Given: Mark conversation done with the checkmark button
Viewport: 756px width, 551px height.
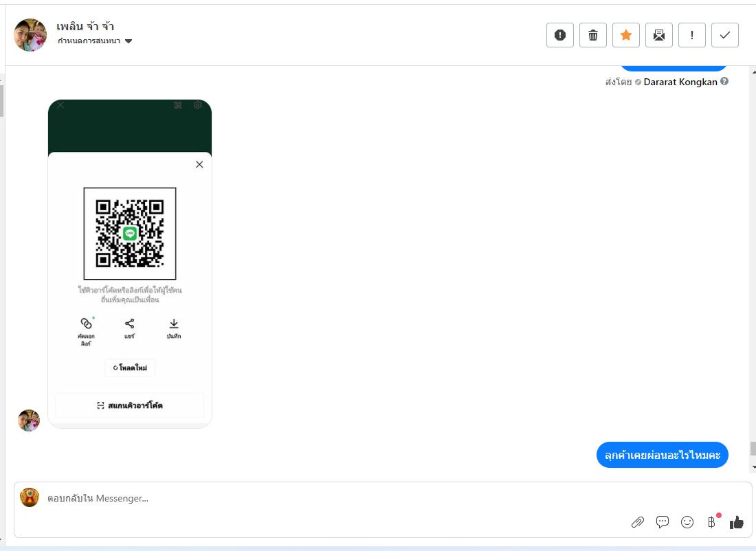Looking at the screenshot, I should point(724,35).
